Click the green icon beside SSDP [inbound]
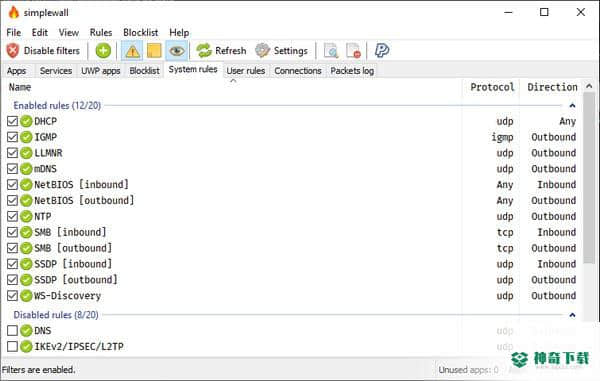The height and width of the screenshot is (381, 600). (x=26, y=264)
